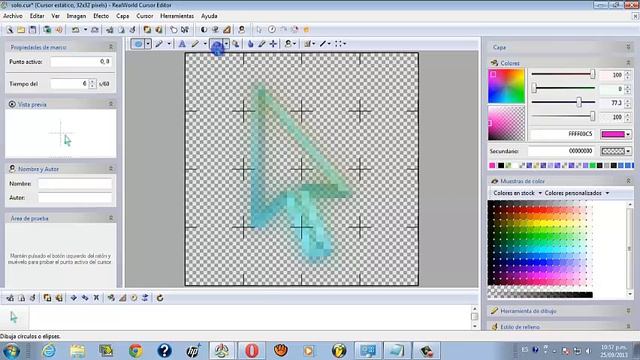Open the undo history dropdown arrow
This screenshot has height=360, width=640.
[85, 30]
